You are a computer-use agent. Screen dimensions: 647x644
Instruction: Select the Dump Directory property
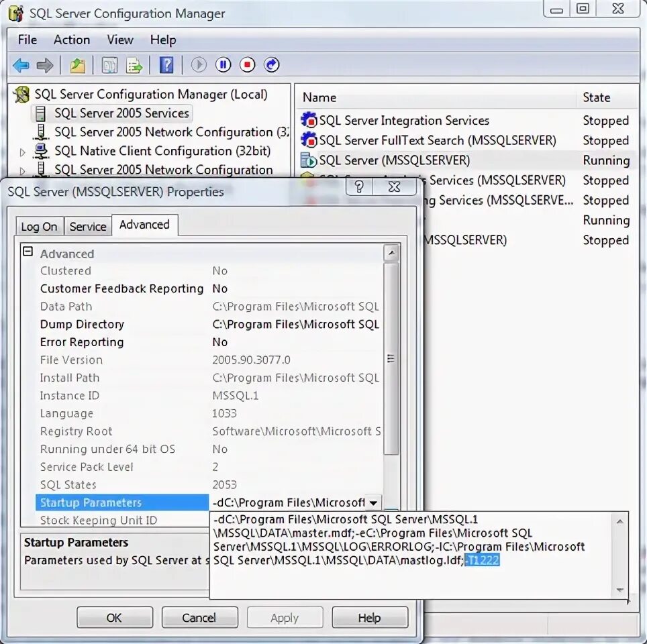point(82,324)
